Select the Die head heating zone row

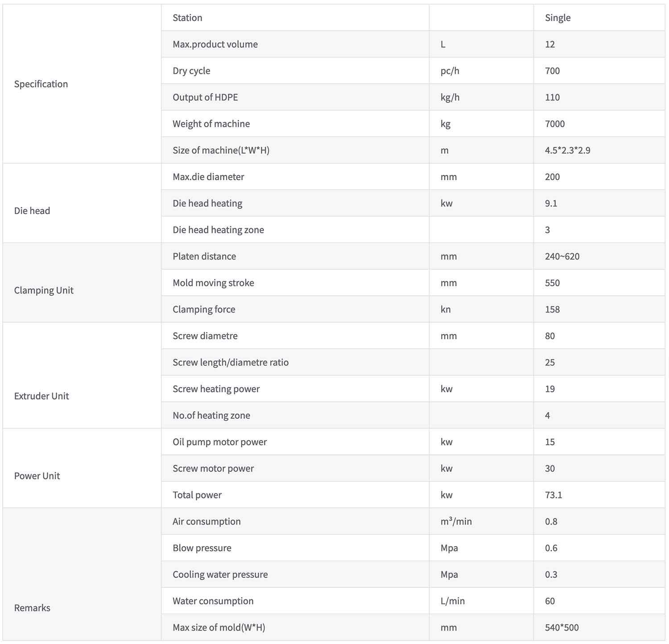click(x=413, y=230)
